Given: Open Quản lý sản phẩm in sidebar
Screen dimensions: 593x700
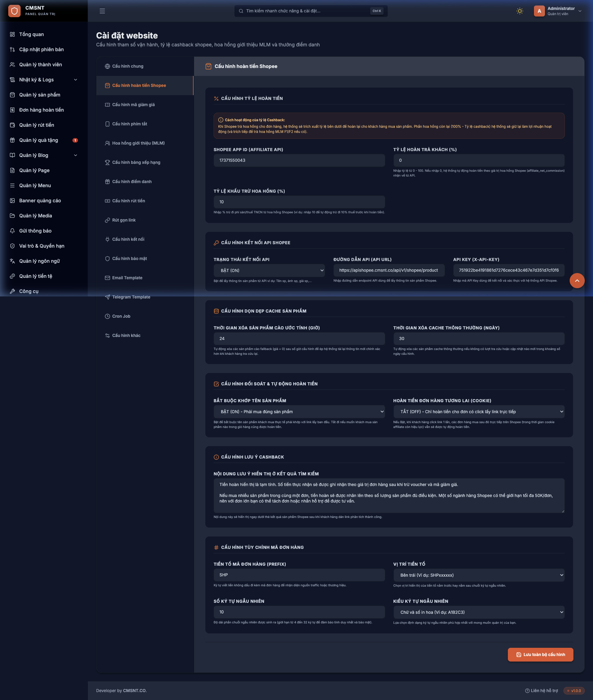Looking at the screenshot, I should point(44,95).
